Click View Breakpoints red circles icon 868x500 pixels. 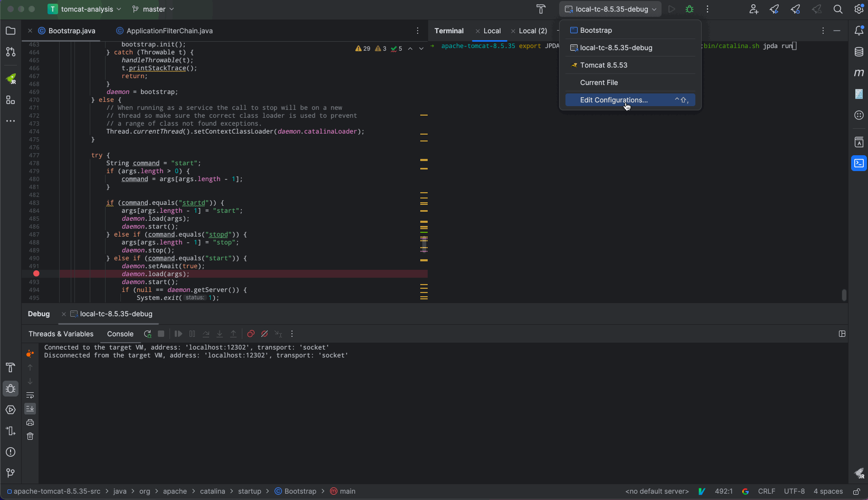(x=251, y=334)
